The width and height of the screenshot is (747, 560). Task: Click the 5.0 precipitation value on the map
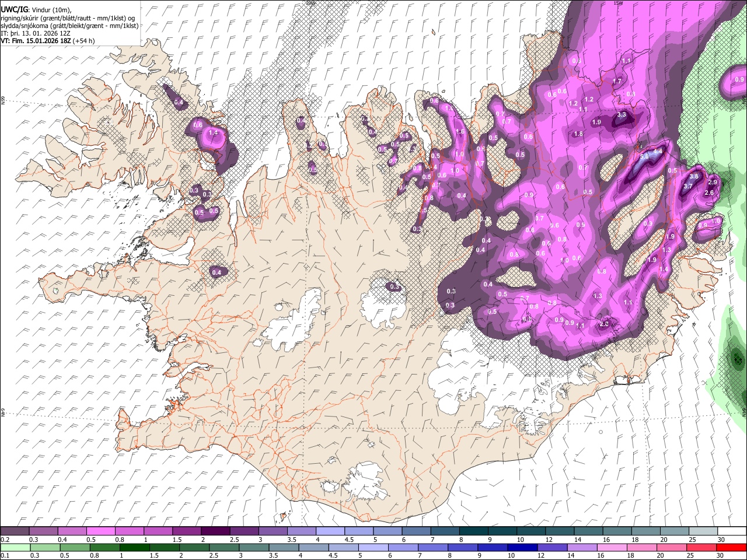[x=644, y=157]
